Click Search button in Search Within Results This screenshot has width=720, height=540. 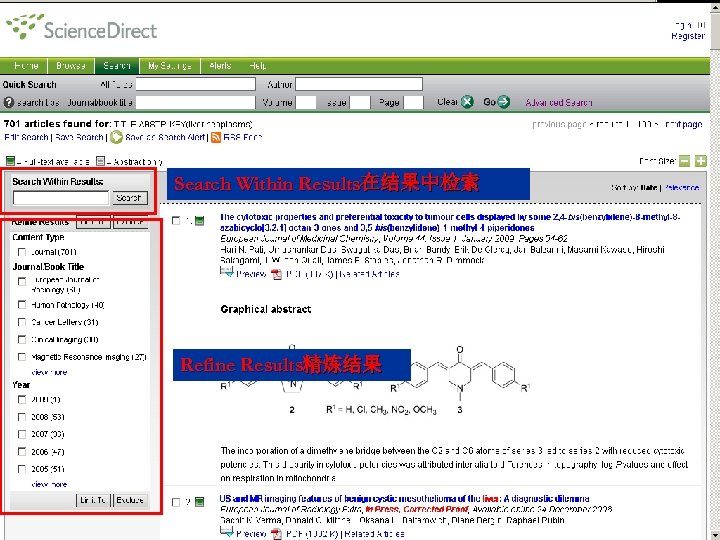130,197
